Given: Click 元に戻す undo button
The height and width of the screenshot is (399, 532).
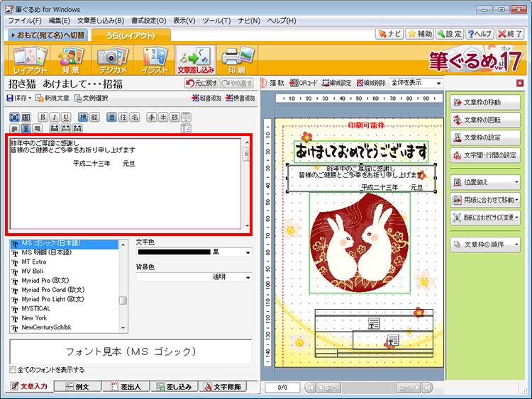Looking at the screenshot, I should click(201, 84).
